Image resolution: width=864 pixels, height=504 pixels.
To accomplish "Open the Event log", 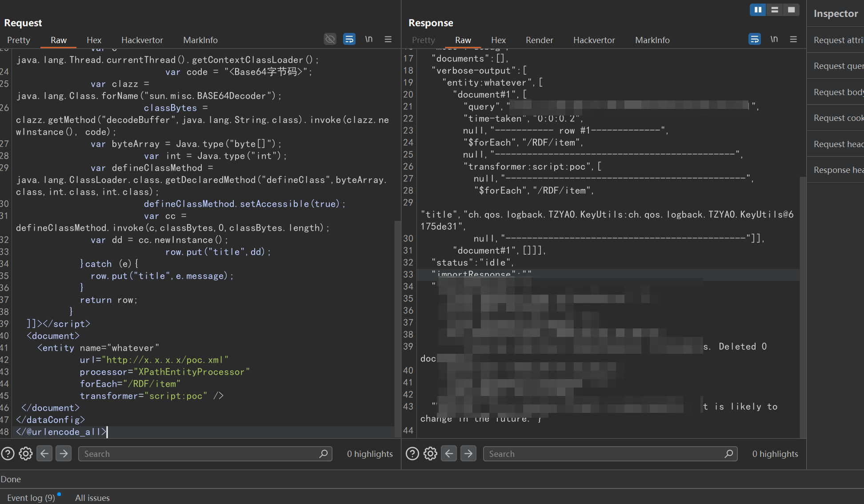I will pyautogui.click(x=31, y=497).
